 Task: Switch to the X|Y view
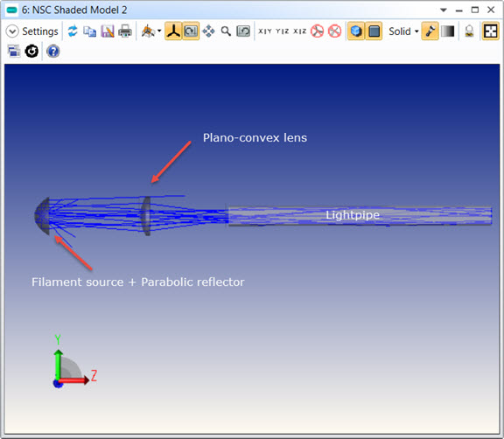click(265, 31)
